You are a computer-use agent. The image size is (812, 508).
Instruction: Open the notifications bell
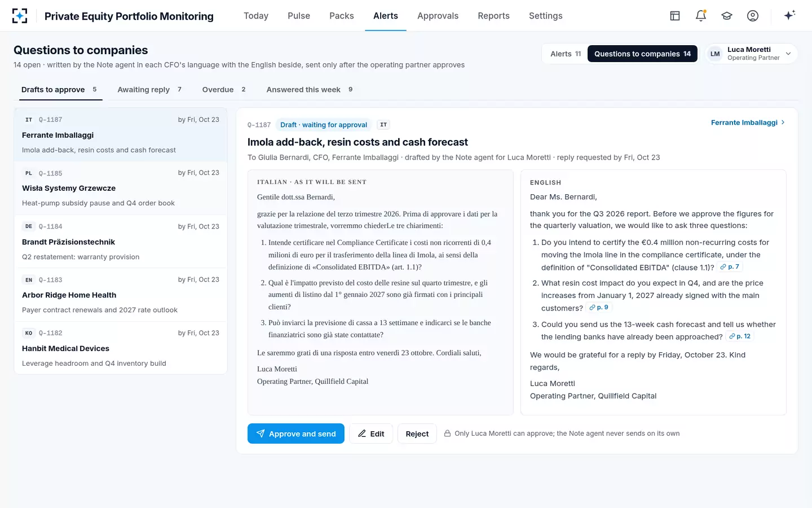tap(701, 16)
